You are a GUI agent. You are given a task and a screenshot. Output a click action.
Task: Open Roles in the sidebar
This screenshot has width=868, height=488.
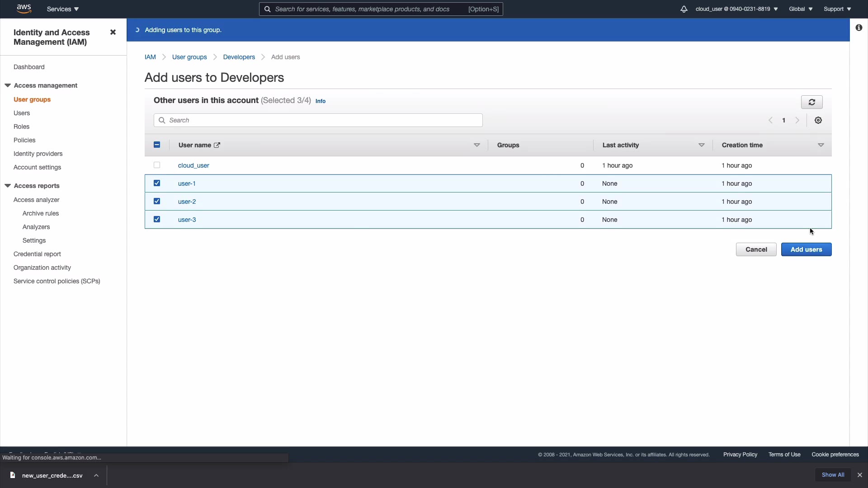[21, 127]
